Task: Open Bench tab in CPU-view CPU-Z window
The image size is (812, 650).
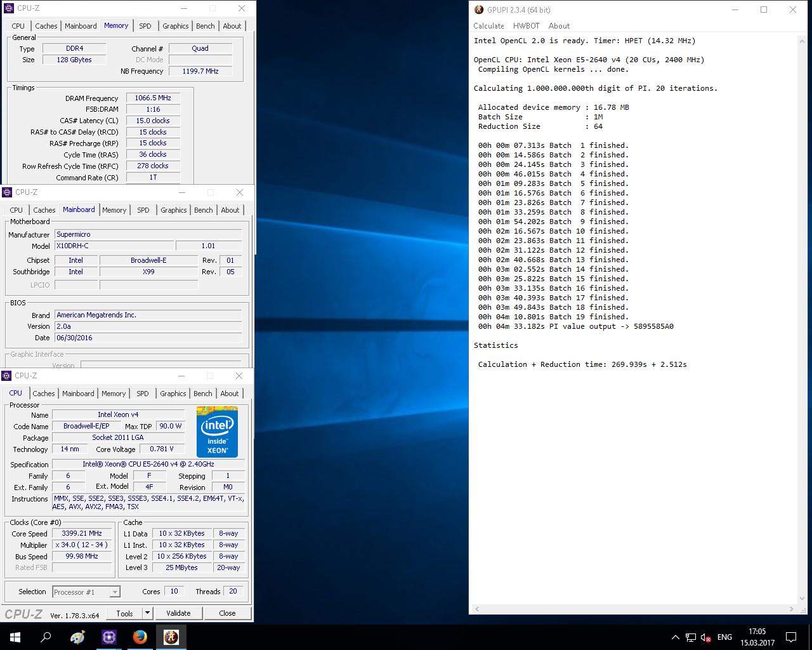Action: 203,394
